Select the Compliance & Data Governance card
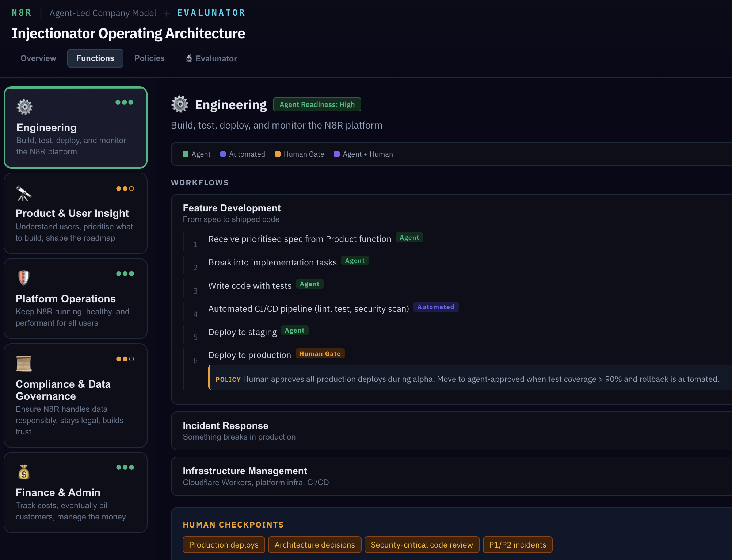Viewport: 732px width, 560px height. [76, 396]
